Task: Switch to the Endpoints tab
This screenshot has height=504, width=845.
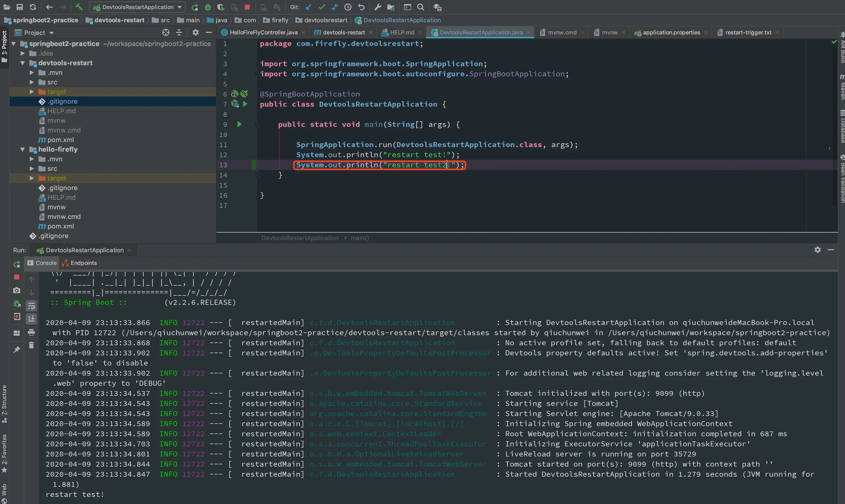Action: pyautogui.click(x=79, y=263)
